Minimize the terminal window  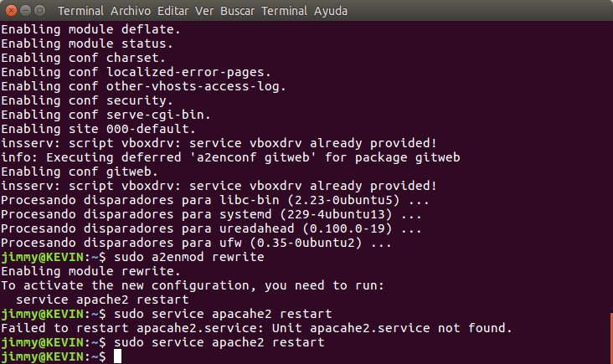(25, 11)
